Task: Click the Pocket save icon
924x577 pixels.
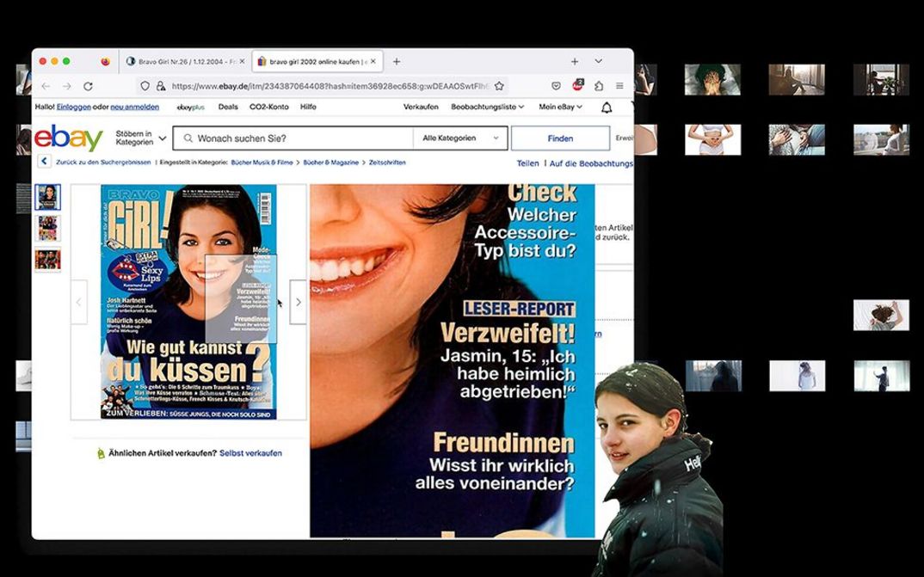Action: pyautogui.click(x=557, y=86)
